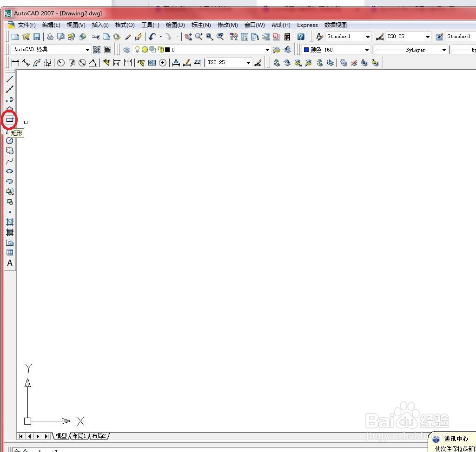This screenshot has height=452, width=476.
Task: Open the 视图(V) menu
Action: coord(76,25)
